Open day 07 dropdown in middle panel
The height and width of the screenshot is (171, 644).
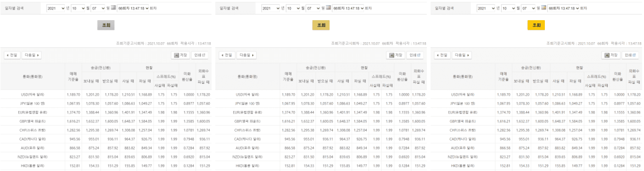[x=313, y=8]
